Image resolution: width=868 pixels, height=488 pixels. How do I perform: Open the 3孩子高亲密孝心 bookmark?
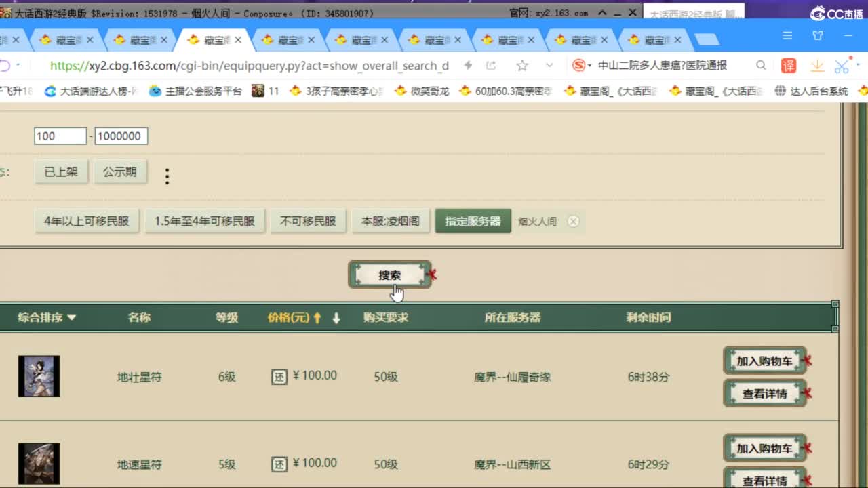(336, 91)
